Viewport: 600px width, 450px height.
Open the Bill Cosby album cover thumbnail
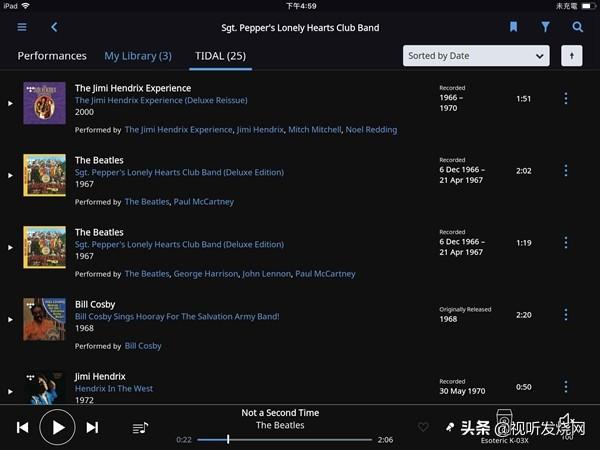tap(44, 319)
